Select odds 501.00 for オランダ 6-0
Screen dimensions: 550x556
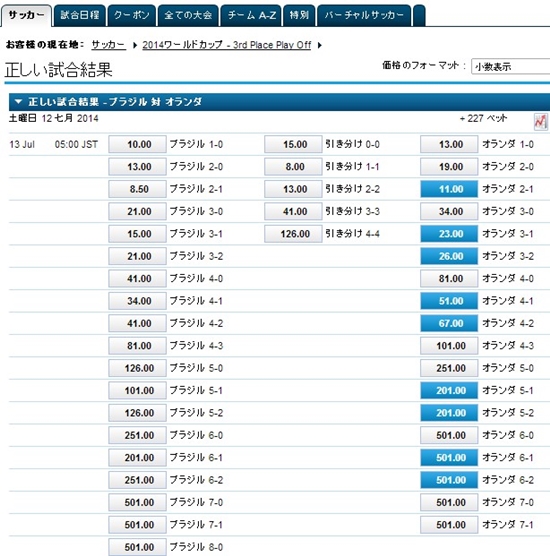449,435
